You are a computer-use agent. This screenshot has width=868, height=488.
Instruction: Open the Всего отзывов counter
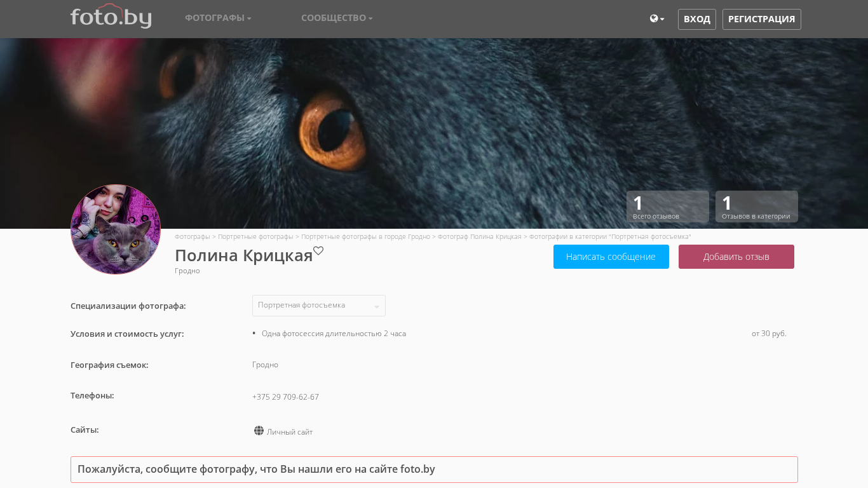point(668,207)
